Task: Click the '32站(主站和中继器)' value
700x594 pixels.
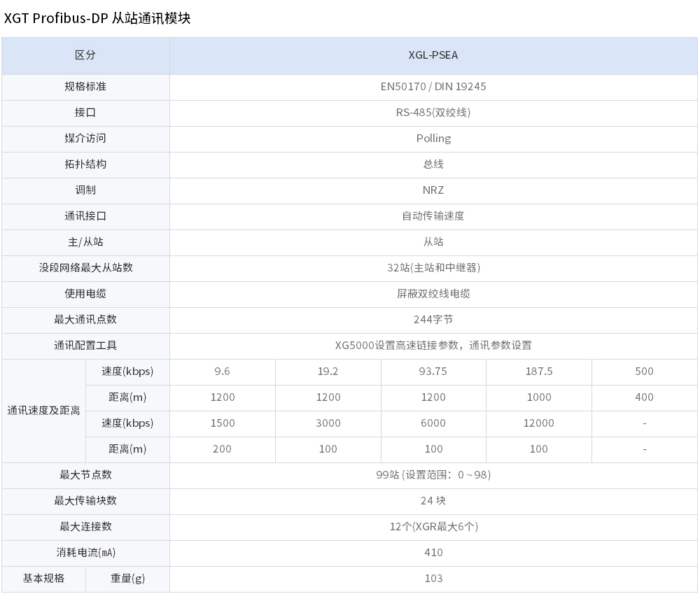Action: click(x=433, y=268)
